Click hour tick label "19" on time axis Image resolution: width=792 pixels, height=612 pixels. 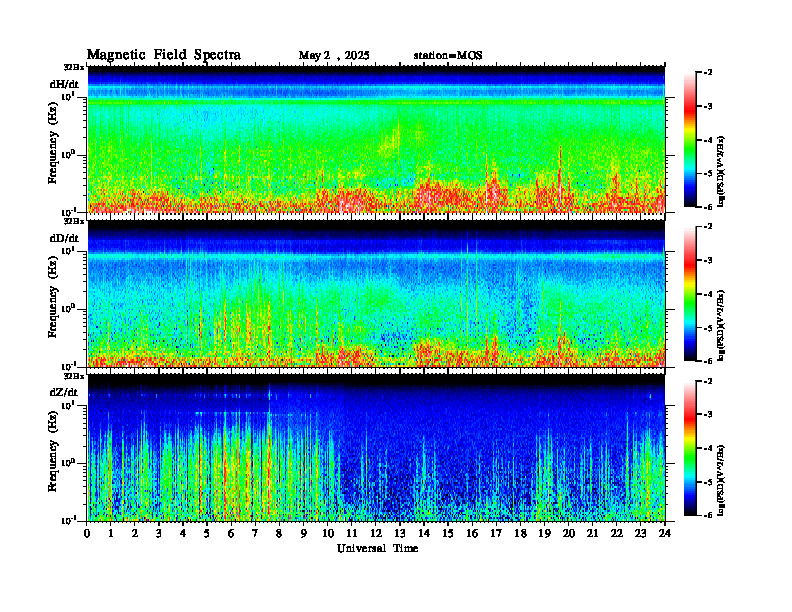544,534
